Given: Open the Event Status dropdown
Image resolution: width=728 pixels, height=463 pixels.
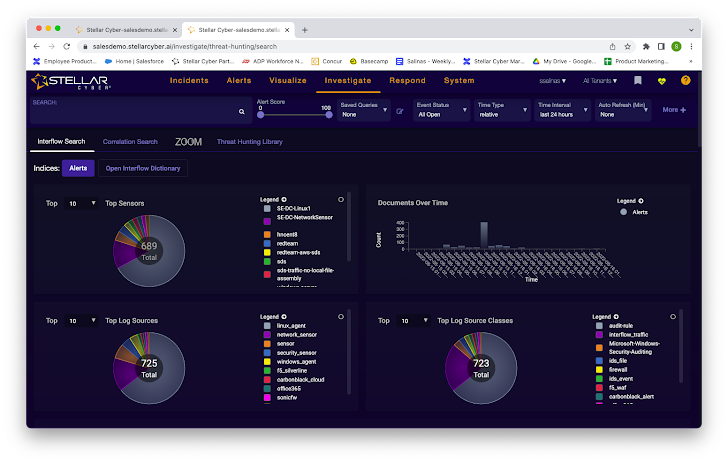Looking at the screenshot, I should [441, 110].
